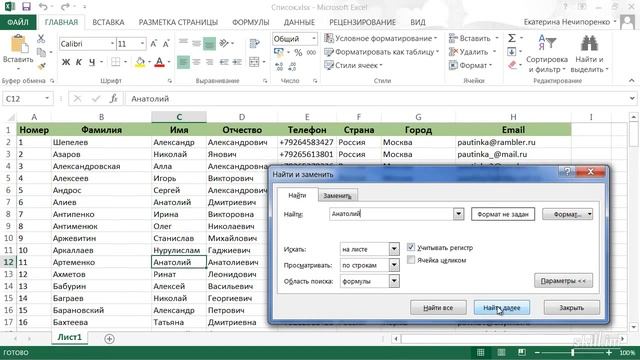Click merge and center cells icon

click(254, 62)
